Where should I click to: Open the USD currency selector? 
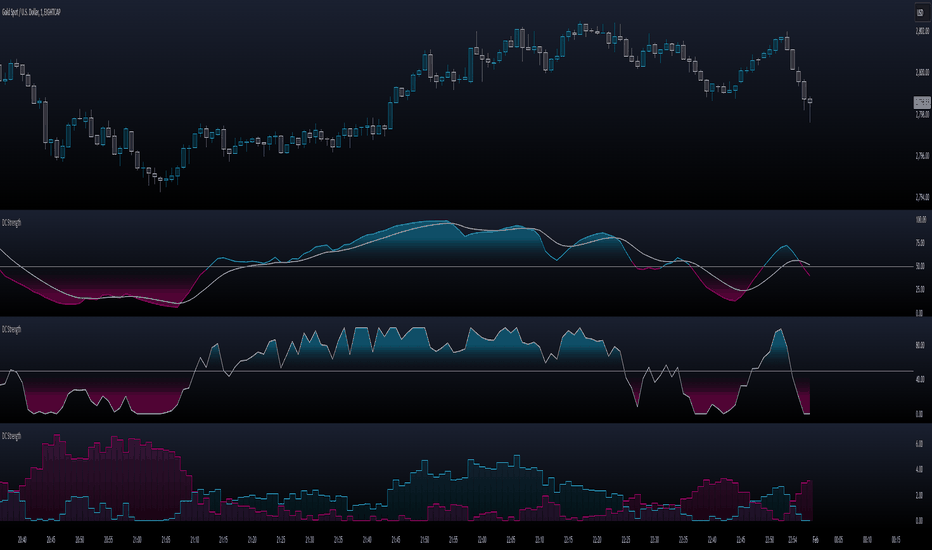pos(920,12)
